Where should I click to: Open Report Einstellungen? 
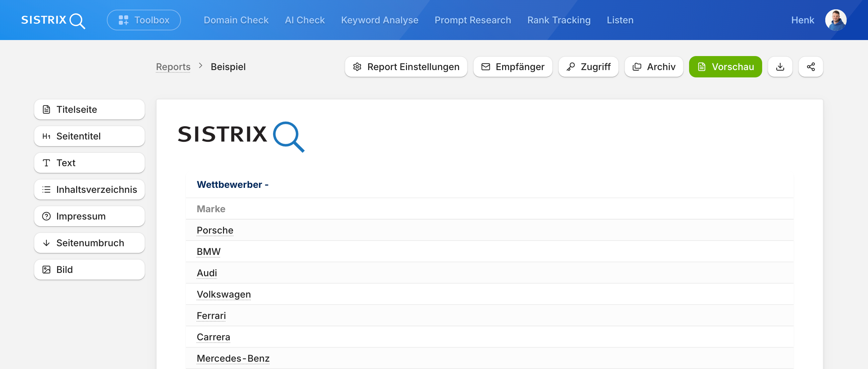(406, 67)
